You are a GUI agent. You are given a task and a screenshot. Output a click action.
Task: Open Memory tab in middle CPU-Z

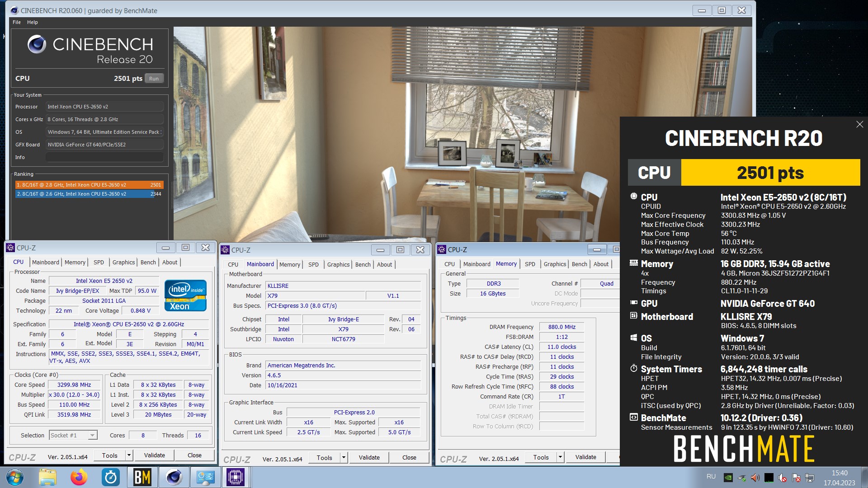tap(290, 264)
